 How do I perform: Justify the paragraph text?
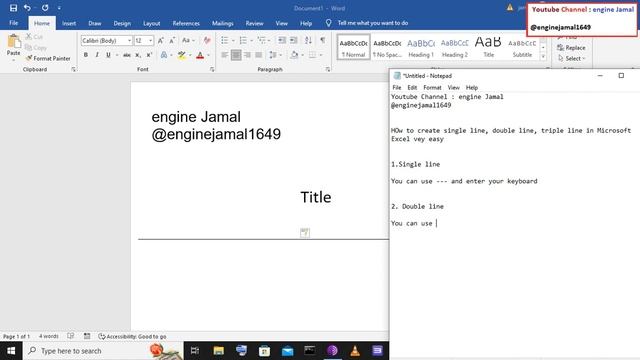pos(259,55)
